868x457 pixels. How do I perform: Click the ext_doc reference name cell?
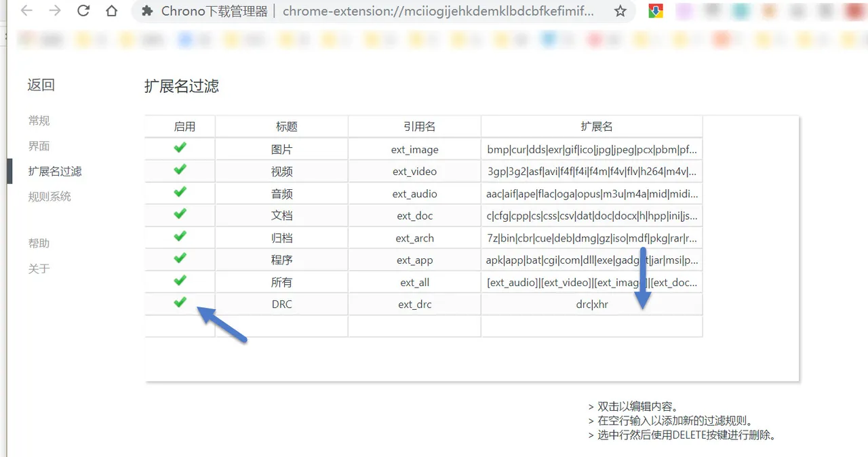[415, 216]
